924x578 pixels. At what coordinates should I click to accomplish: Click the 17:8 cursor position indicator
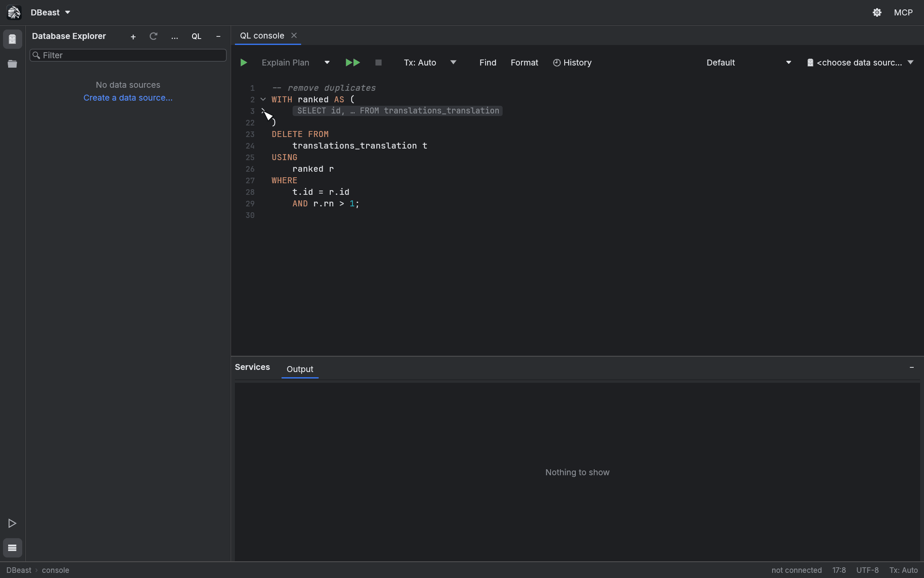[839, 570]
